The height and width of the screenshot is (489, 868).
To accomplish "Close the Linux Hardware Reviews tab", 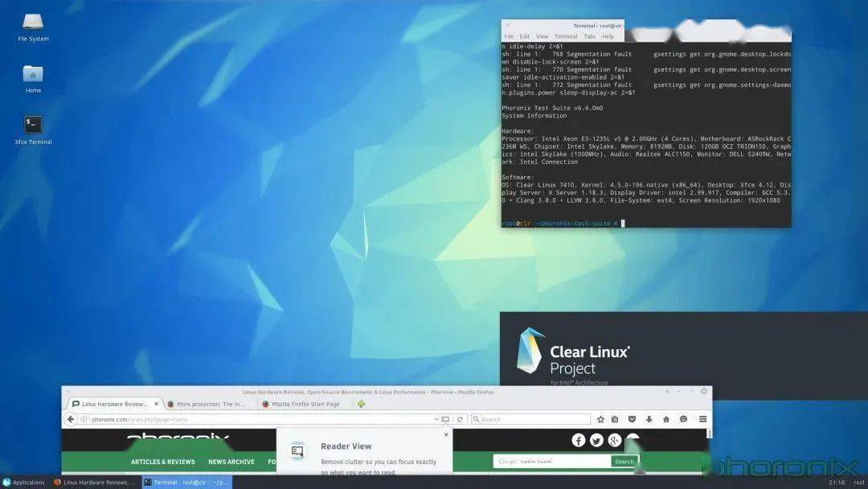I will 156,404.
